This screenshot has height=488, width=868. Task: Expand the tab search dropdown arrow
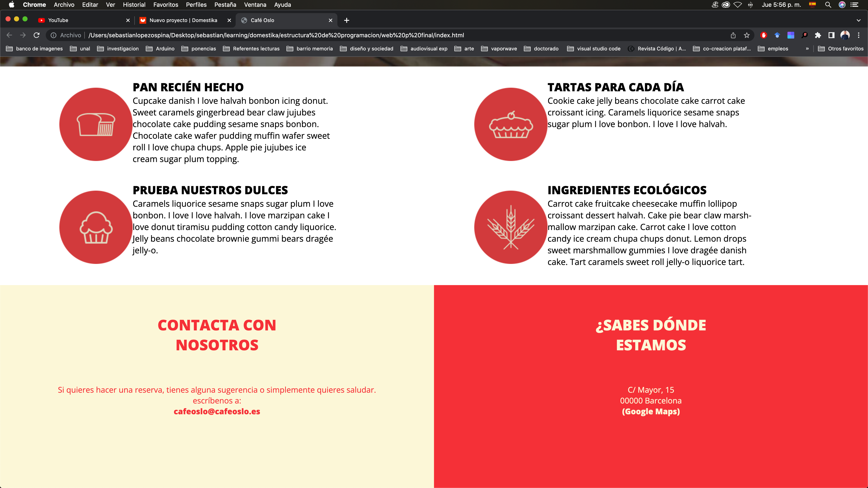click(858, 20)
